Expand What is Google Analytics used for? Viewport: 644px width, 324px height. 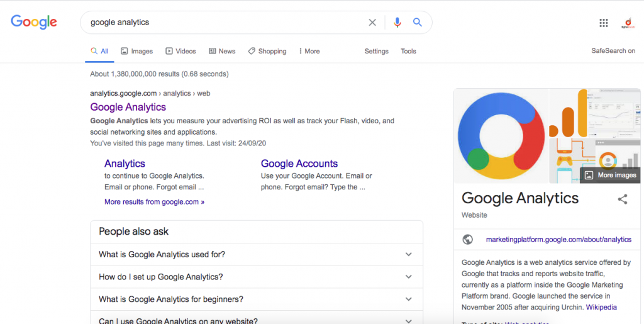pyautogui.click(x=257, y=255)
